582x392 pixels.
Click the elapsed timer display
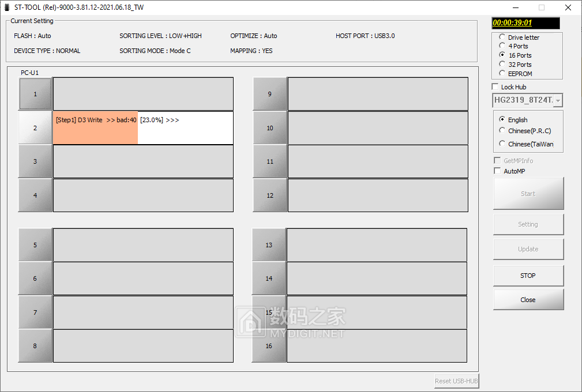[x=525, y=23]
